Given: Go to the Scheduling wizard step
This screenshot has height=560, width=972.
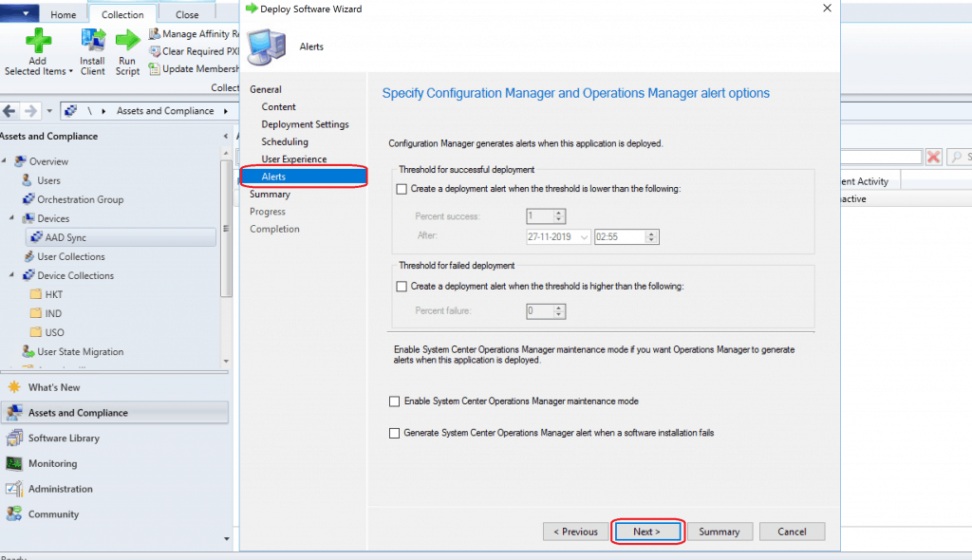Looking at the screenshot, I should coord(285,141).
